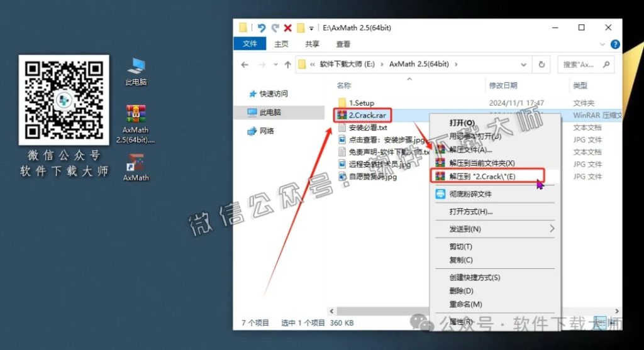Click the undo icon in title bar
This screenshot has width=644, height=350.
pos(261,28)
